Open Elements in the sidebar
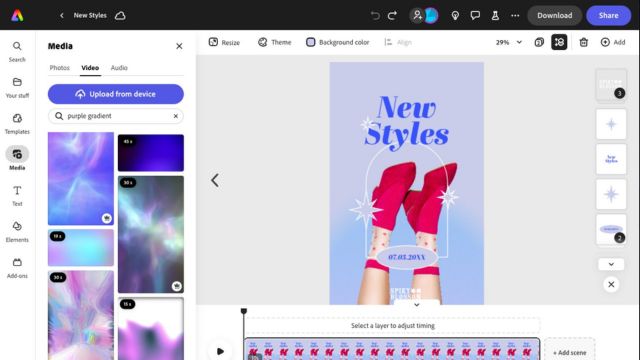This screenshot has height=360, width=640. (17, 232)
